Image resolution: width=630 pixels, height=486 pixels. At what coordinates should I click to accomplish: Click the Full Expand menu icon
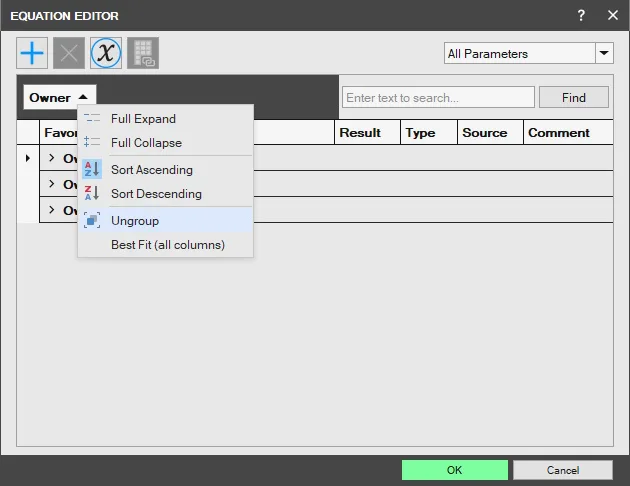92,118
